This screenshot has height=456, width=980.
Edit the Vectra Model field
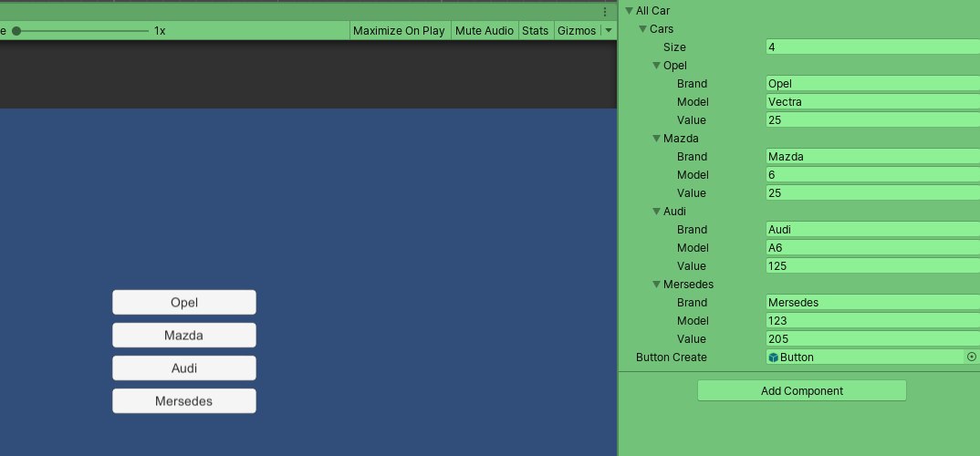click(x=872, y=102)
